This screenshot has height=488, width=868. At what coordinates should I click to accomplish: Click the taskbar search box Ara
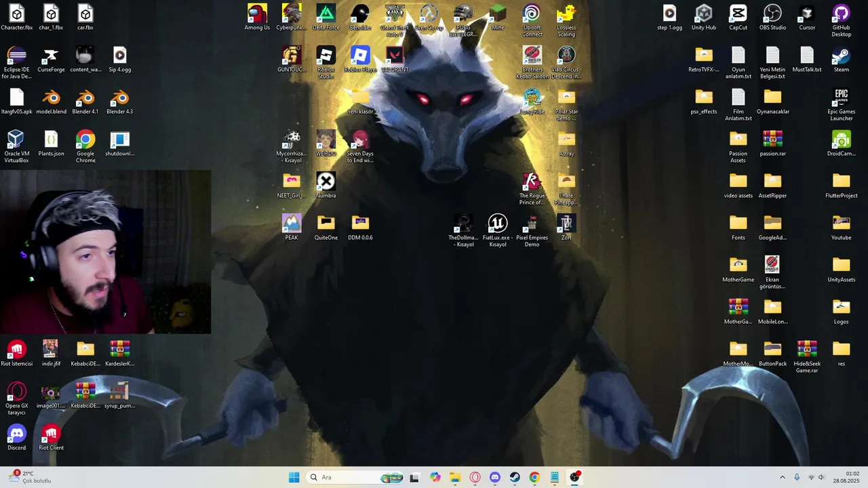(355, 477)
